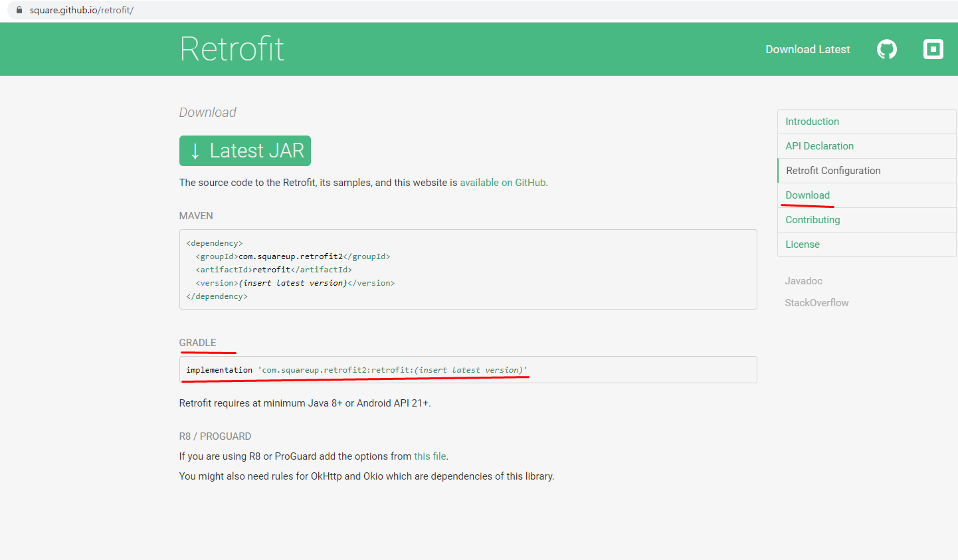This screenshot has width=958, height=560.
Task: Click the 'Retrofit requires at minimum Java 8+' text
Action: [x=305, y=403]
